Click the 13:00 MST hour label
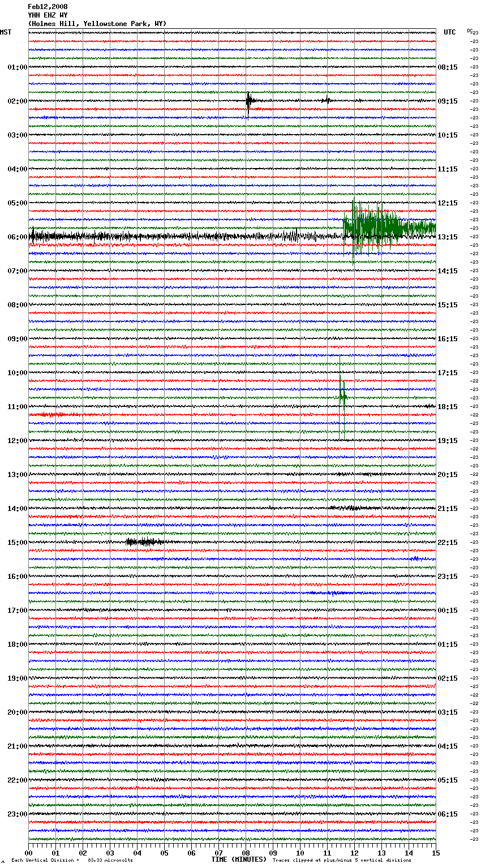Viewport: 481px width, 868px height. 18,475
